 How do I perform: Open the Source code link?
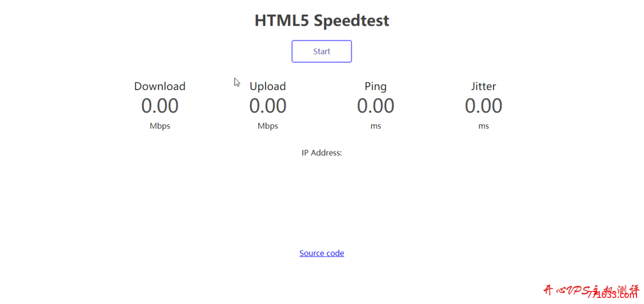321,253
